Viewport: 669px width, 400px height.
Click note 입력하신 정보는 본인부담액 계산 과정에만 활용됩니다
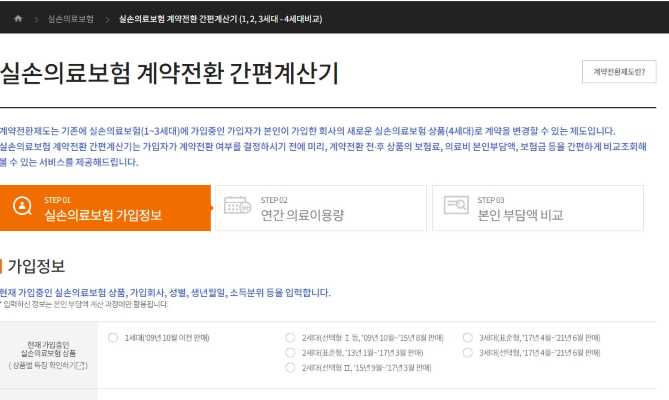coord(84,304)
